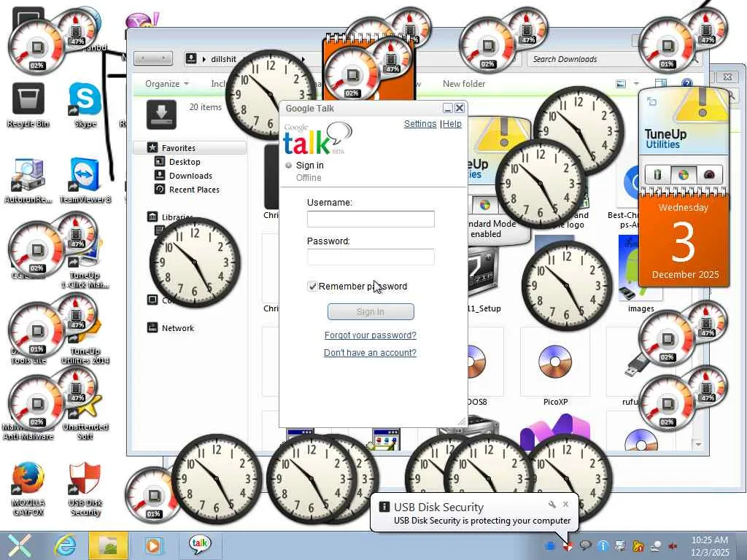Image resolution: width=747 pixels, height=560 pixels.
Task: Select the USB Disk Security desktop shortcut
Action: click(x=85, y=489)
